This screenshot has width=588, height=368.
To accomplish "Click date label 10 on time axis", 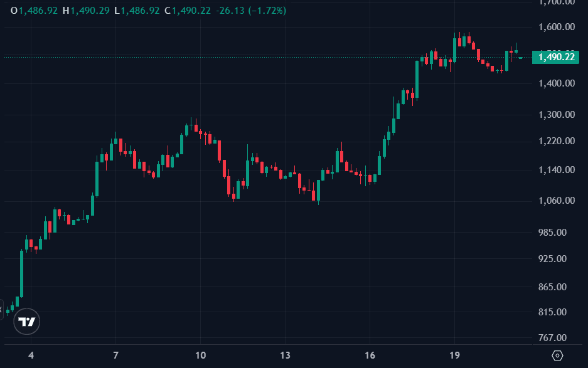I will (x=201, y=355).
